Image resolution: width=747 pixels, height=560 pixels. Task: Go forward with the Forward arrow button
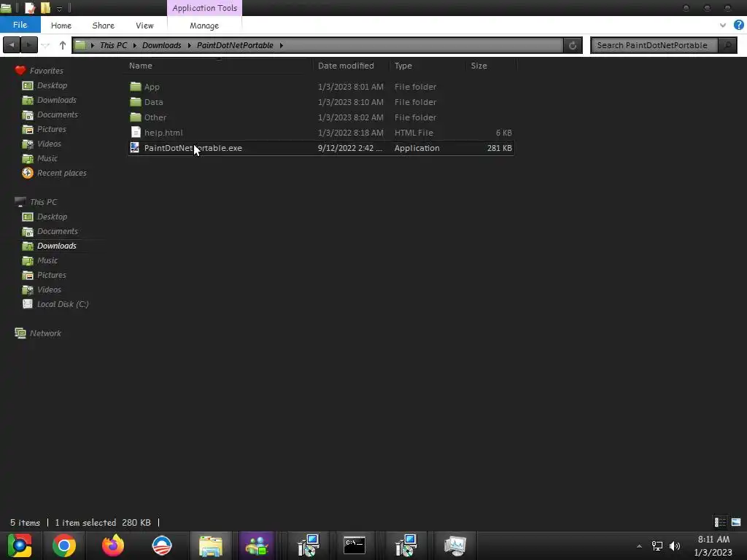tap(29, 45)
